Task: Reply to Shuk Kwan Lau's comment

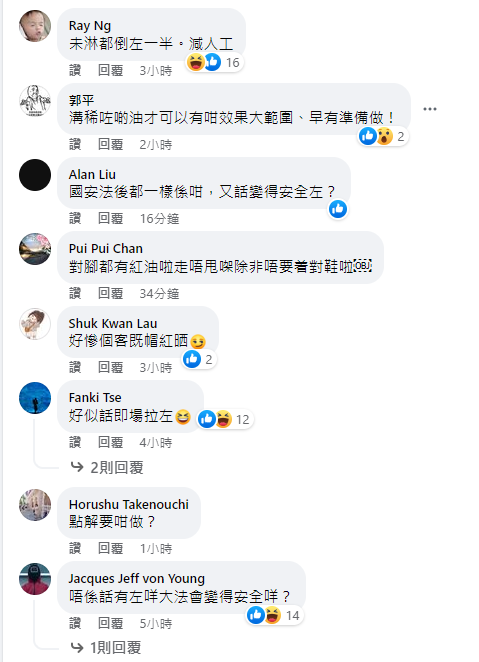Action: point(111,367)
